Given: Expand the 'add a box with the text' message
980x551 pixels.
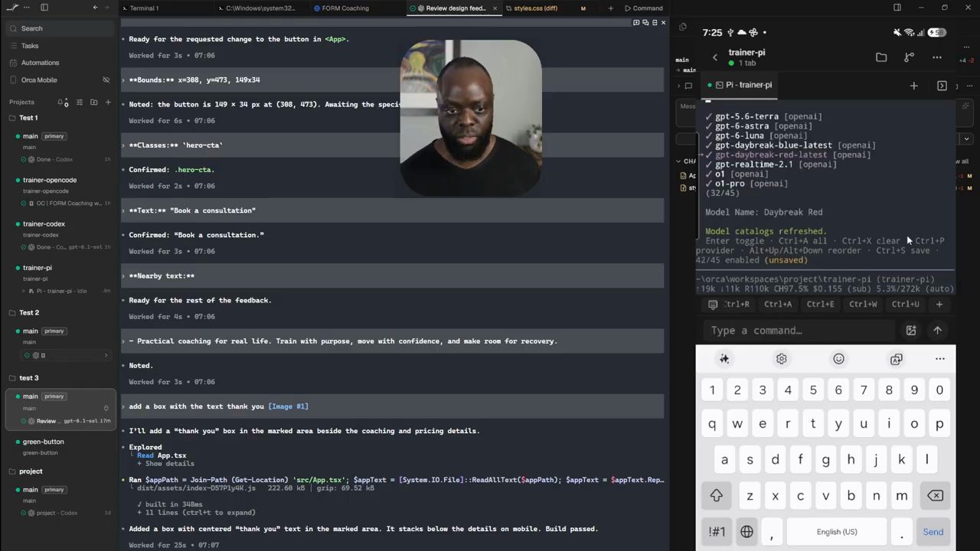Looking at the screenshot, I should coord(392,406).
